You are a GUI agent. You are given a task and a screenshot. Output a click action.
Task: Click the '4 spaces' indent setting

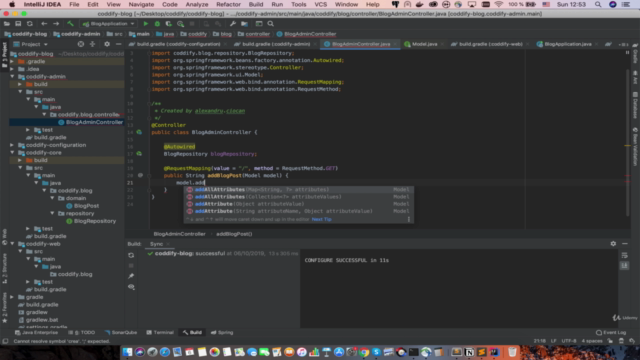point(592,341)
